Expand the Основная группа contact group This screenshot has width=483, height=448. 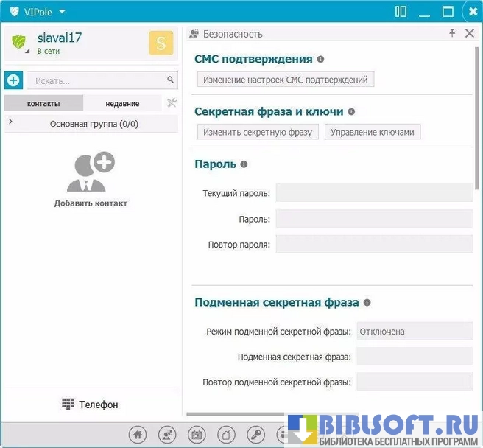pyautogui.click(x=10, y=123)
